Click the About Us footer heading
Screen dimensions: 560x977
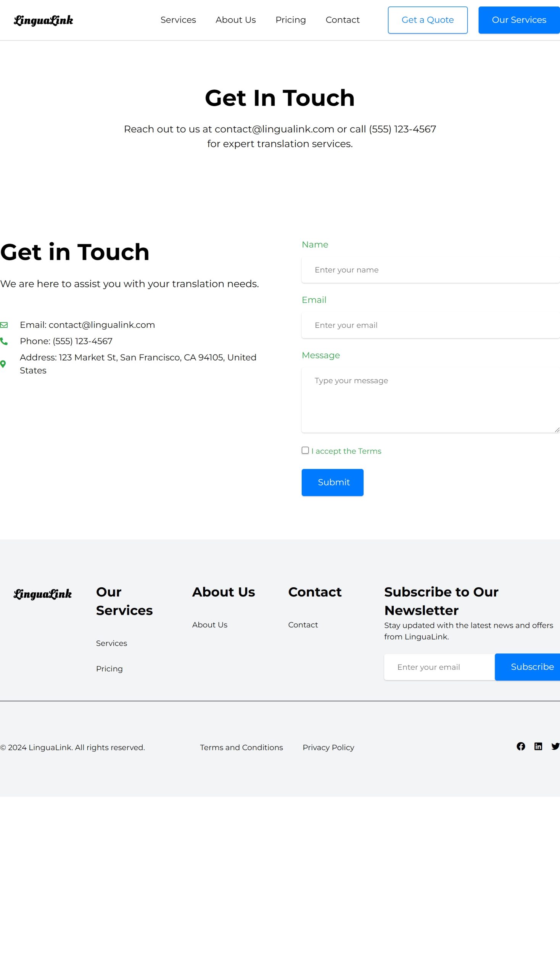[x=224, y=592]
